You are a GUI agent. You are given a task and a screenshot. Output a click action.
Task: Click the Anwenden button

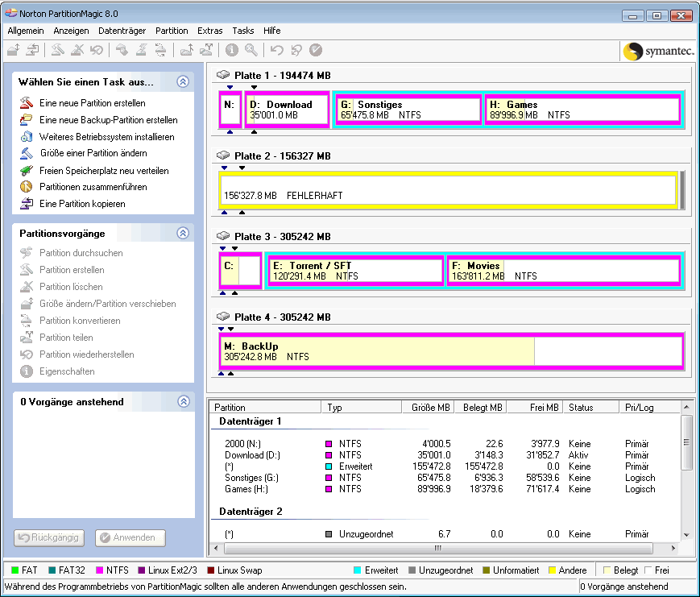pyautogui.click(x=130, y=537)
